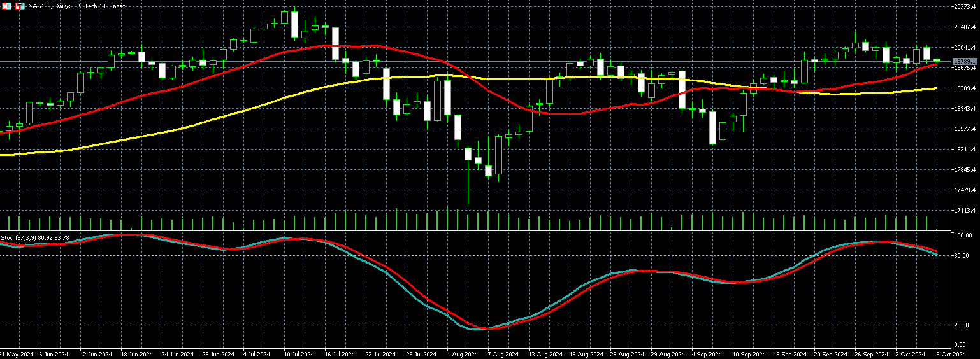Click the '10 Jul 2024' date label

298,354
